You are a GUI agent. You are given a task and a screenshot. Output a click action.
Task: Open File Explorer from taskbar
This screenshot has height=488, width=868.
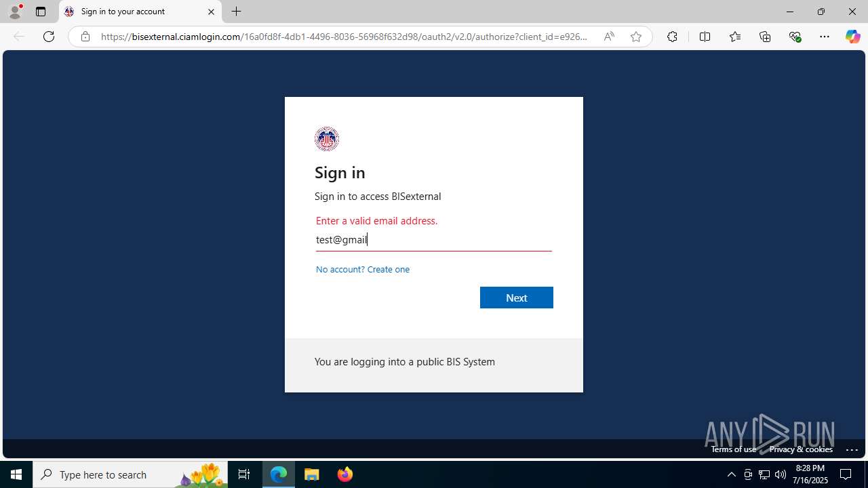[312, 474]
